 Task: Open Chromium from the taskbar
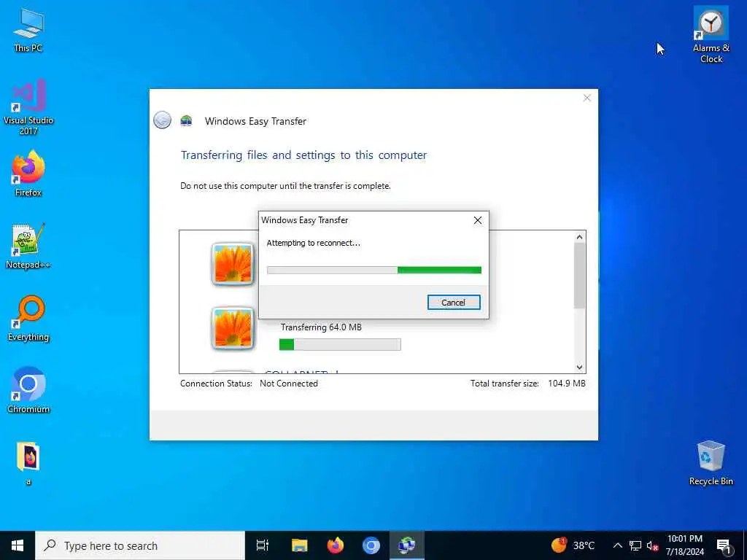(371, 545)
